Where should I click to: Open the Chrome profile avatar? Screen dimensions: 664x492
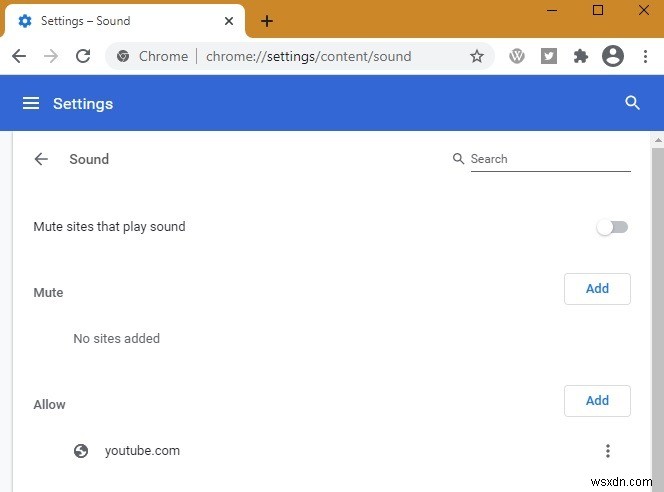click(x=613, y=56)
